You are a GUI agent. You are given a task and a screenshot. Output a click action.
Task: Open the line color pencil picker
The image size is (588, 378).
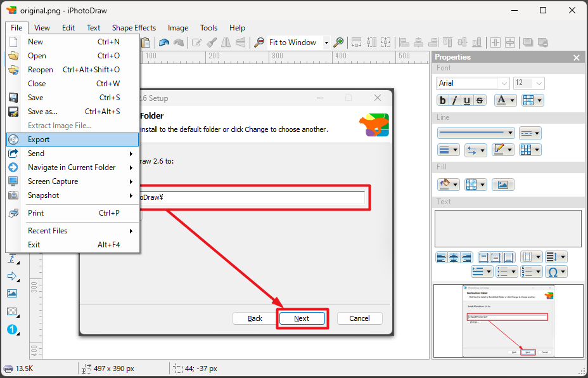(503, 150)
